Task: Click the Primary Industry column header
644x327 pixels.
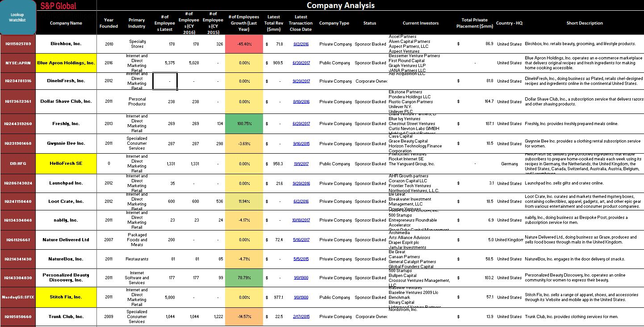Action: [x=137, y=23]
